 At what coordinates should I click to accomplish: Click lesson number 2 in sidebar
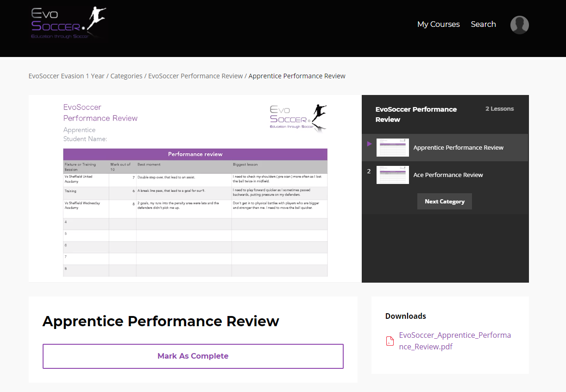pyautogui.click(x=369, y=171)
